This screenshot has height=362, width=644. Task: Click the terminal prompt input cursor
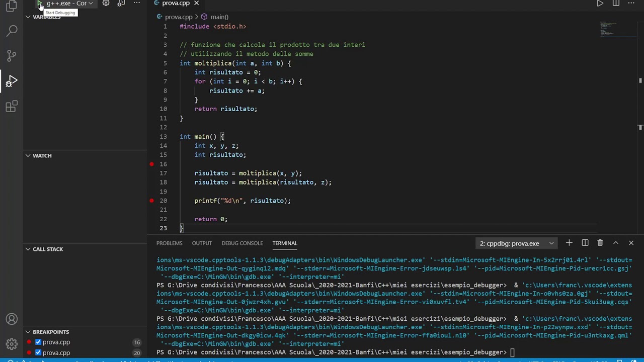point(513,352)
